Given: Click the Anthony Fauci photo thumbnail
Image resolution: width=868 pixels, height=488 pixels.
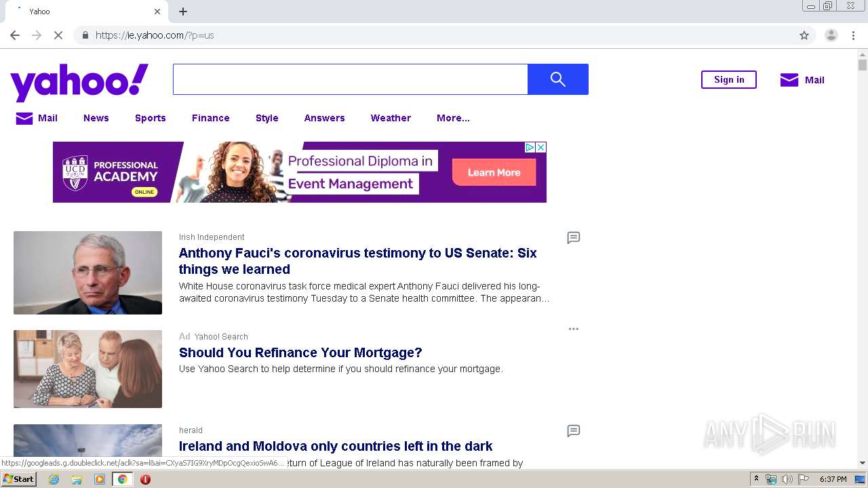Looking at the screenshot, I should pyautogui.click(x=88, y=272).
